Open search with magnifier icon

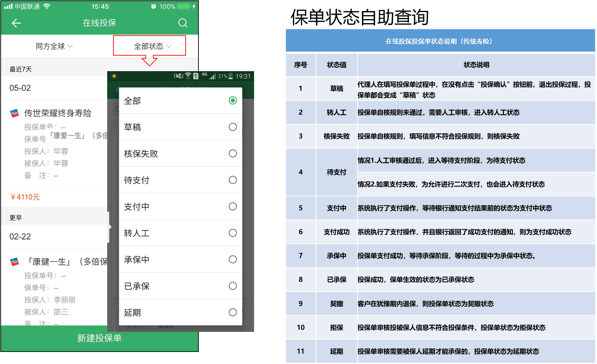pyautogui.click(x=183, y=23)
